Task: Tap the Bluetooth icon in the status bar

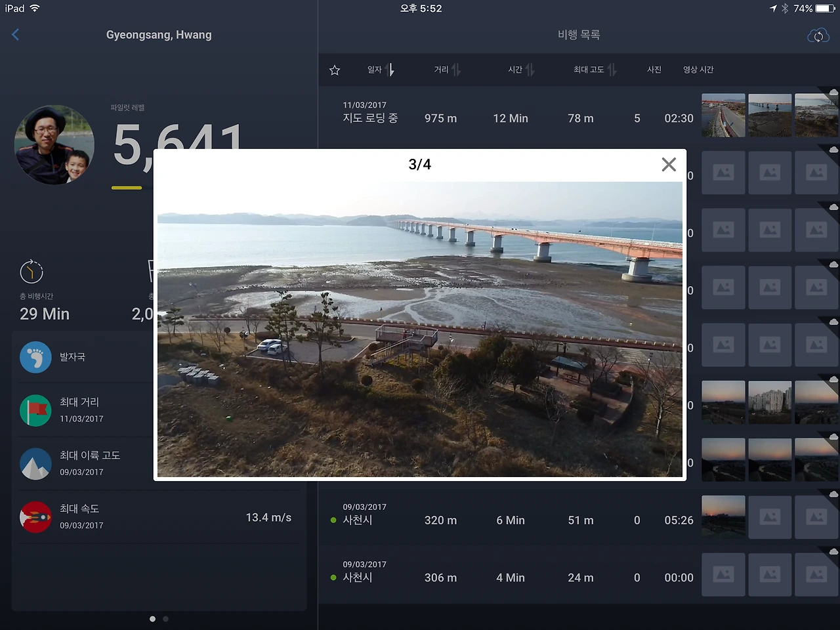Action: pyautogui.click(x=785, y=9)
